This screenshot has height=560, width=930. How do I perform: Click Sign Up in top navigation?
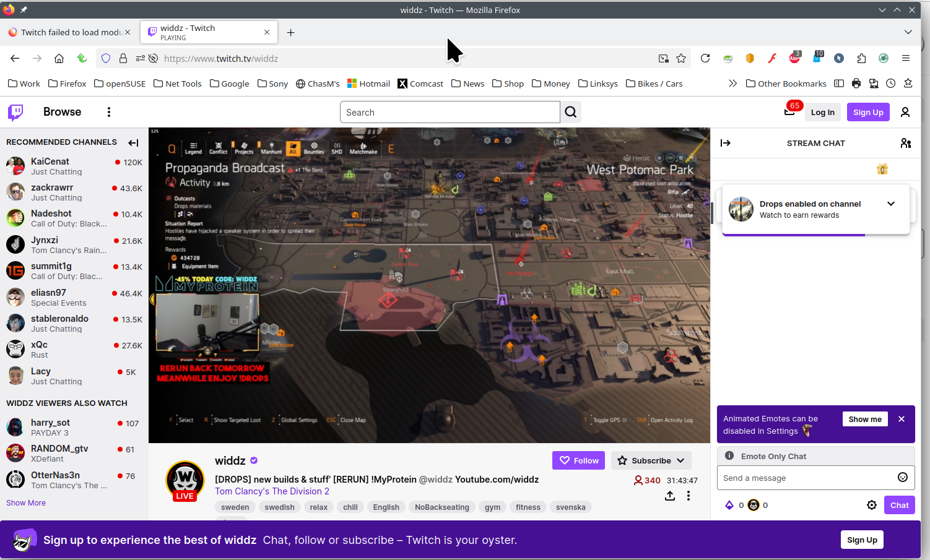tap(868, 112)
